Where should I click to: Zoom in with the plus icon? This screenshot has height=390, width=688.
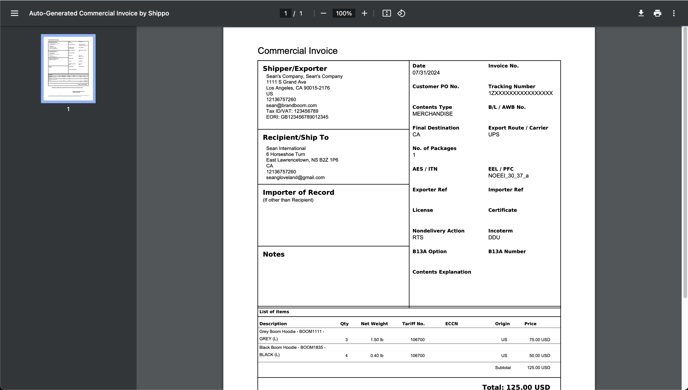364,13
